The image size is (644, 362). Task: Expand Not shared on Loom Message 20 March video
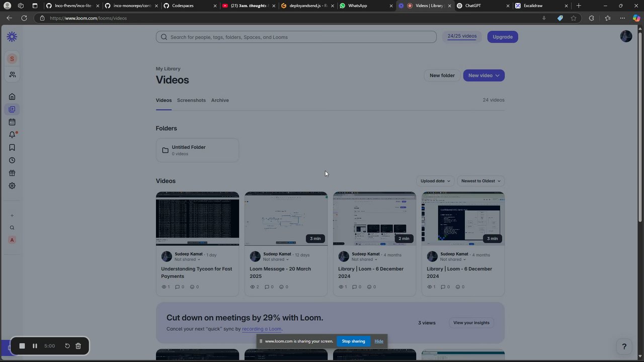[276, 259]
